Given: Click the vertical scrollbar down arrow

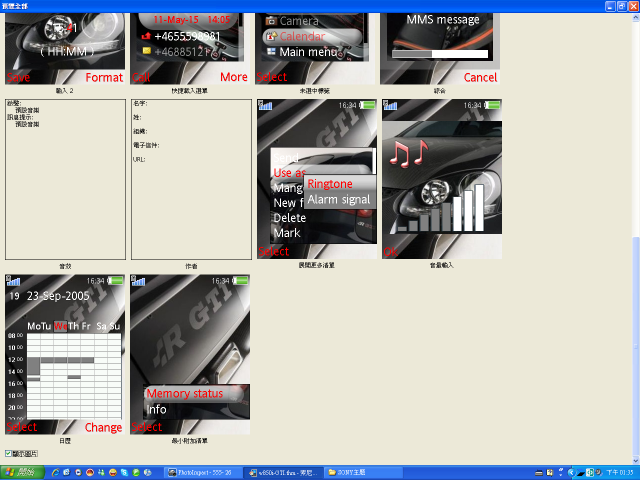Looking at the screenshot, I should [636, 460].
